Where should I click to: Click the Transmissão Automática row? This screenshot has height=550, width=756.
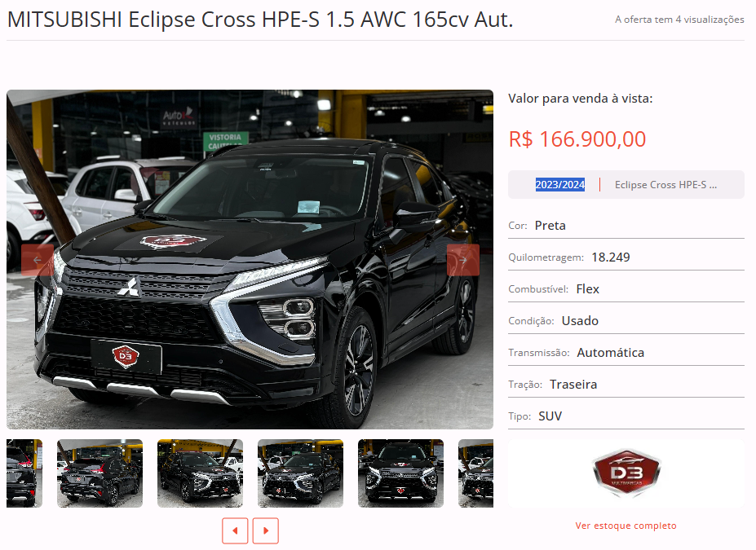(626, 353)
